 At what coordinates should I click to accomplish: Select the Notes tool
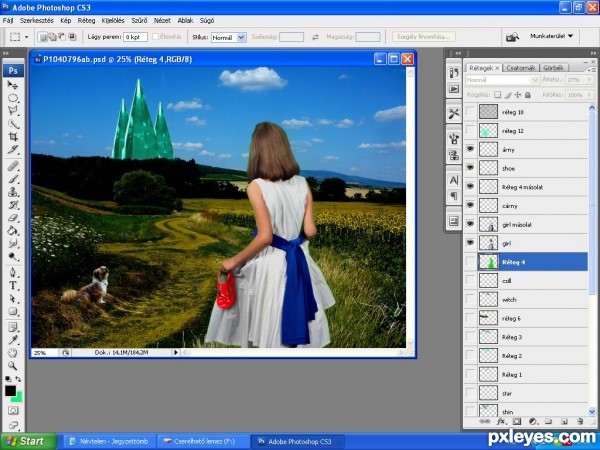point(13,327)
